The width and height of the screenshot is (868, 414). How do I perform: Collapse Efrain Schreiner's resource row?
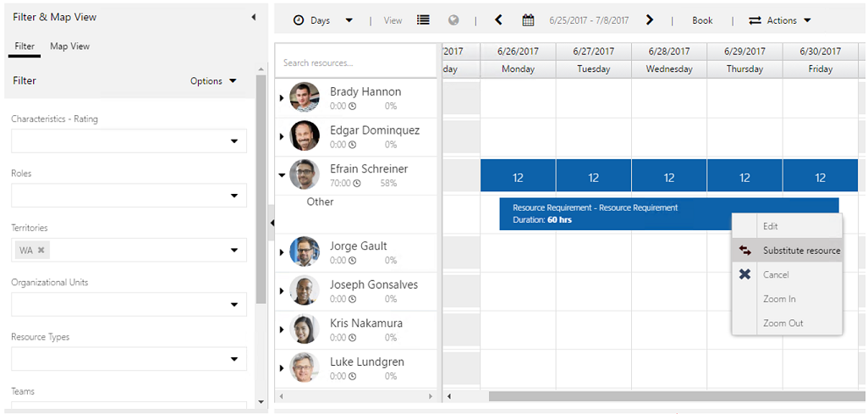[x=282, y=175]
